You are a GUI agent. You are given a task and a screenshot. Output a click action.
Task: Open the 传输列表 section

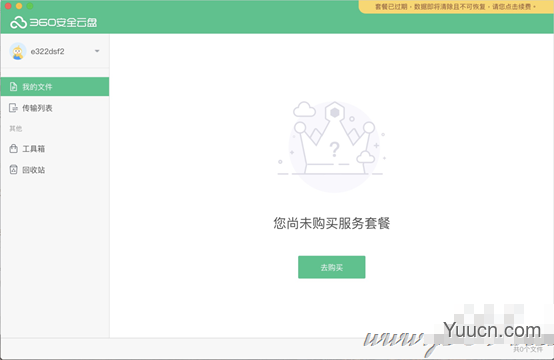pos(55,108)
